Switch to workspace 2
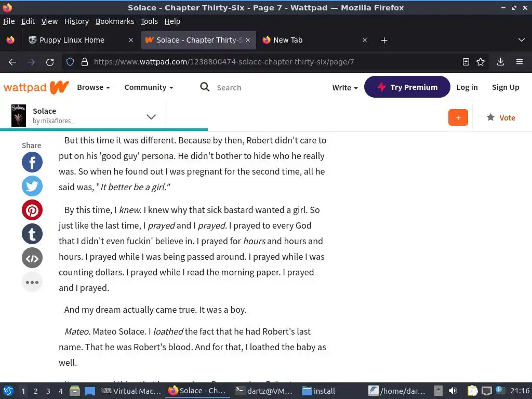Screen dimensions: 532x399 [36, 391]
